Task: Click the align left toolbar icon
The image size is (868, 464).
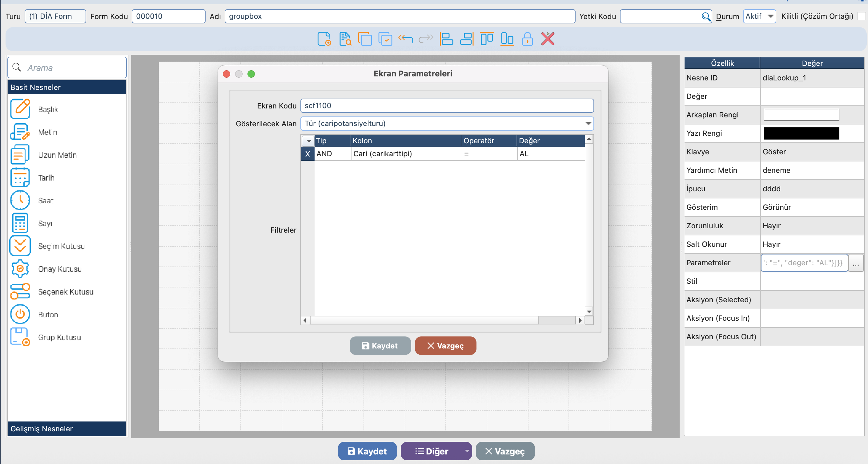Action: (x=446, y=39)
